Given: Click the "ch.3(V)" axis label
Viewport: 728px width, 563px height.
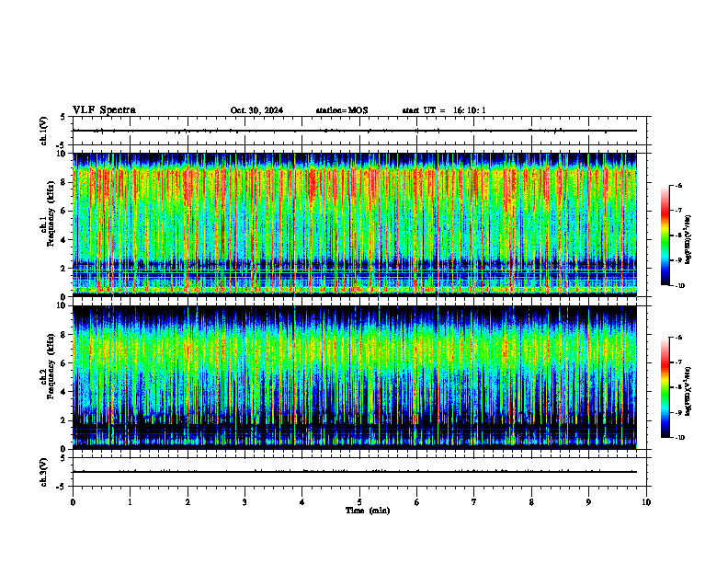Looking at the screenshot, I should (44, 472).
